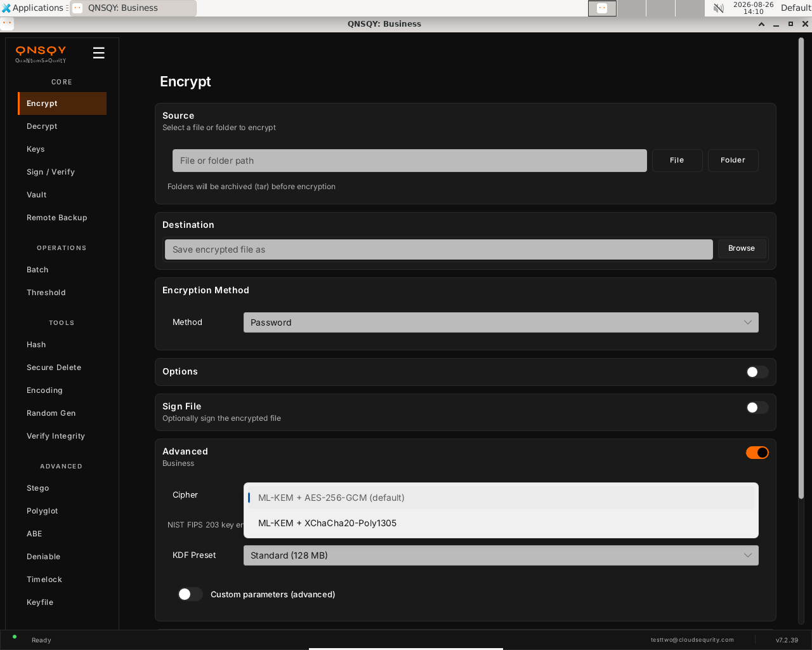
Task: Click the main page vertical scrollbar
Action: [801, 269]
